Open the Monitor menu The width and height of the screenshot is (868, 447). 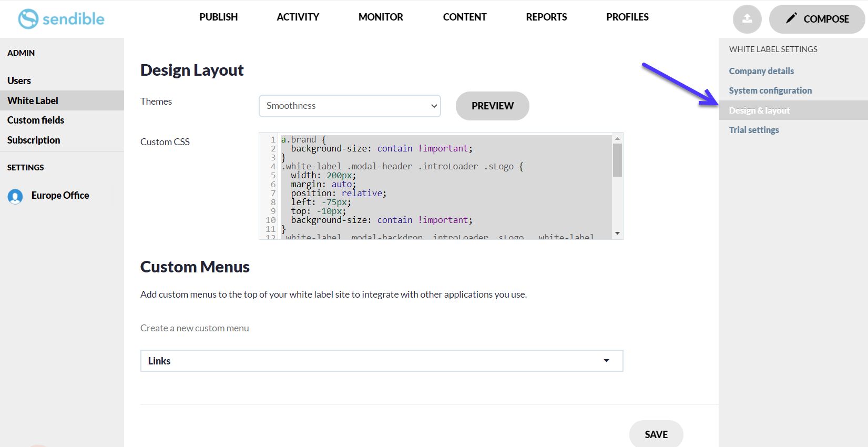point(381,17)
